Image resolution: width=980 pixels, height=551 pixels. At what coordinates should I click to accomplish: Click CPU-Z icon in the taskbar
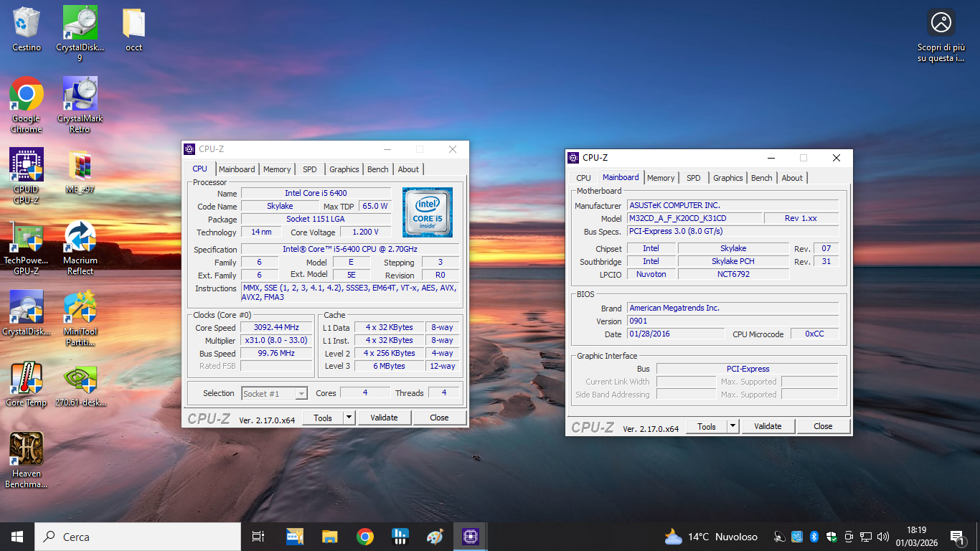tap(471, 537)
